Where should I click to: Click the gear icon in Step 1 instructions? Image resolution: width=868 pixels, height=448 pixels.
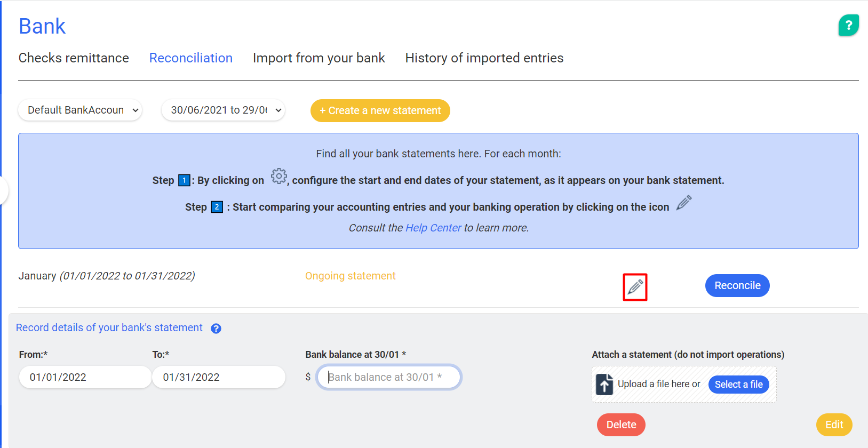278,176
